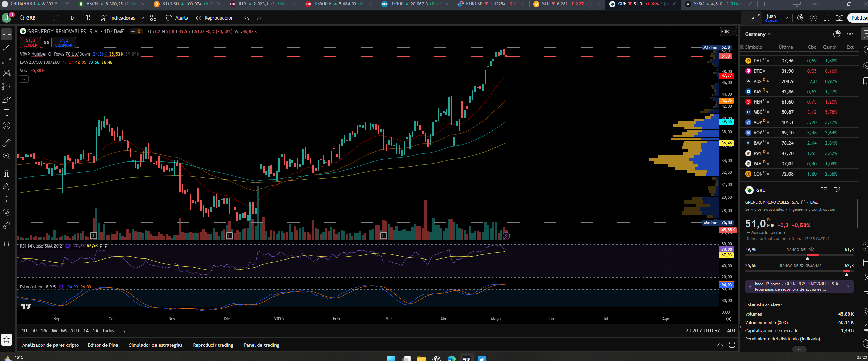
Task: Open watchlist more options menu
Action: [850, 34]
